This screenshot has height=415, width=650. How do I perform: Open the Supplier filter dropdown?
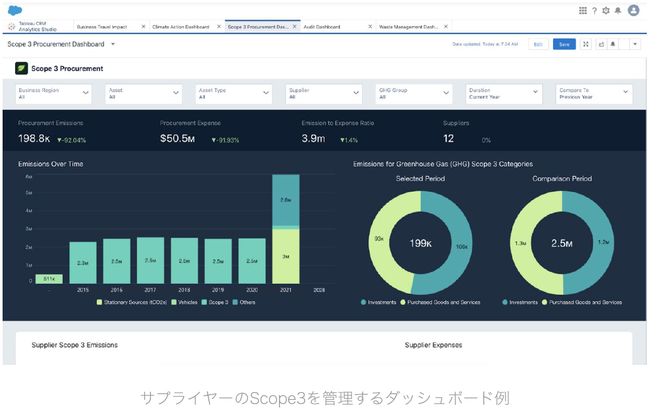click(x=323, y=93)
